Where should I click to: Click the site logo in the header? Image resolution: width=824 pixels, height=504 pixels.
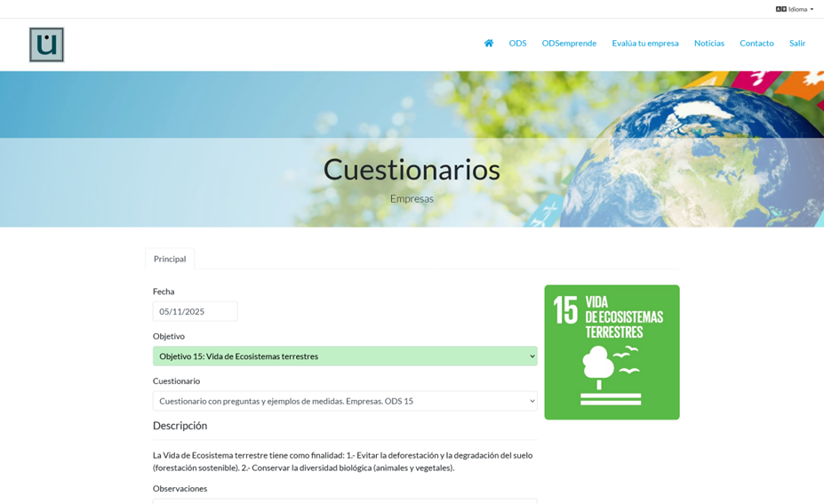pyautogui.click(x=46, y=44)
